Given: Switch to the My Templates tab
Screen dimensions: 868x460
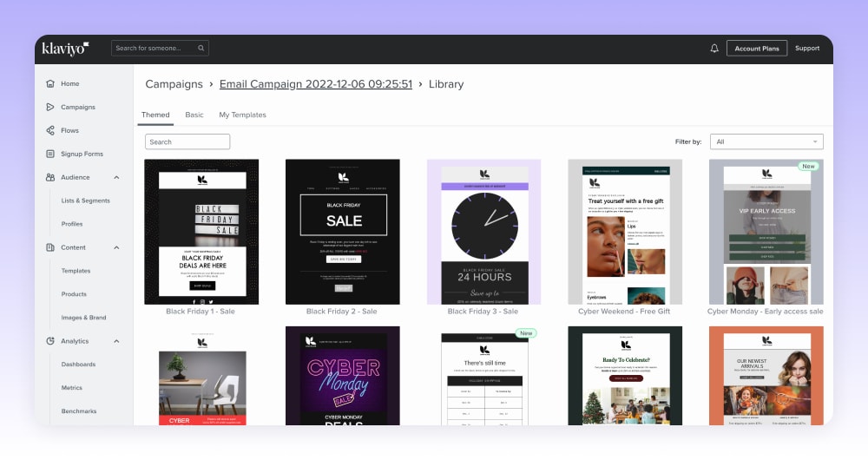Looking at the screenshot, I should click(x=242, y=115).
